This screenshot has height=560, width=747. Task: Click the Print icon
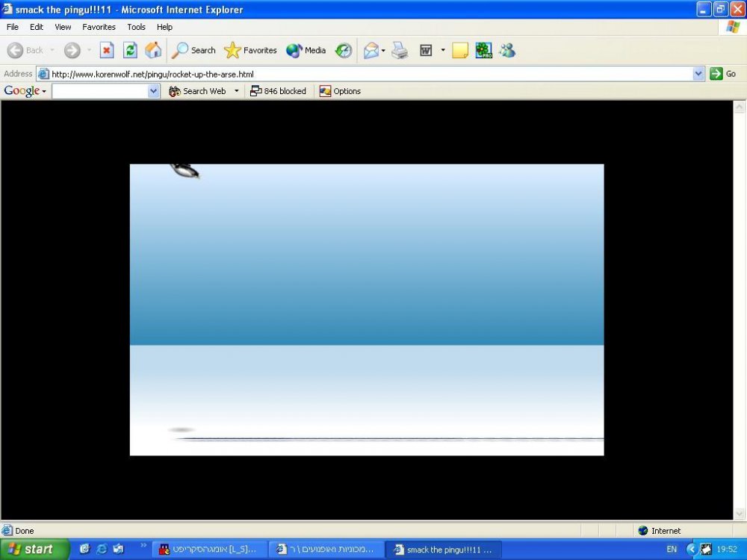(x=400, y=50)
